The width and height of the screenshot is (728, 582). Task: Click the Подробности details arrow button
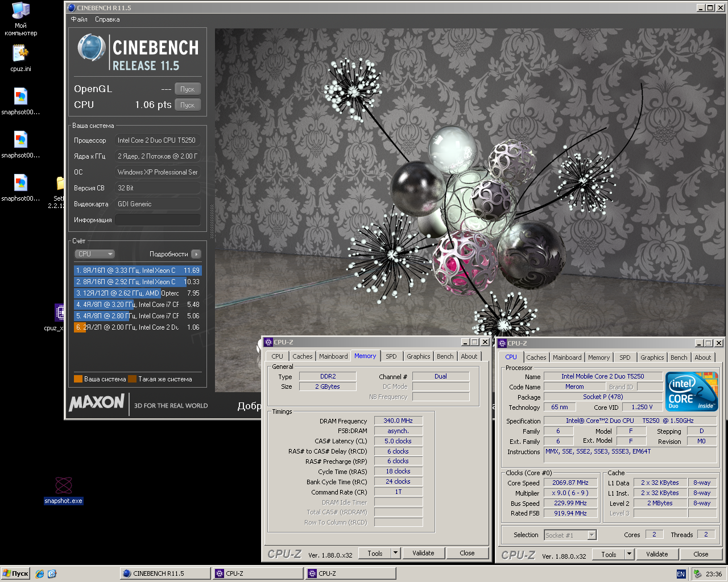(196, 254)
